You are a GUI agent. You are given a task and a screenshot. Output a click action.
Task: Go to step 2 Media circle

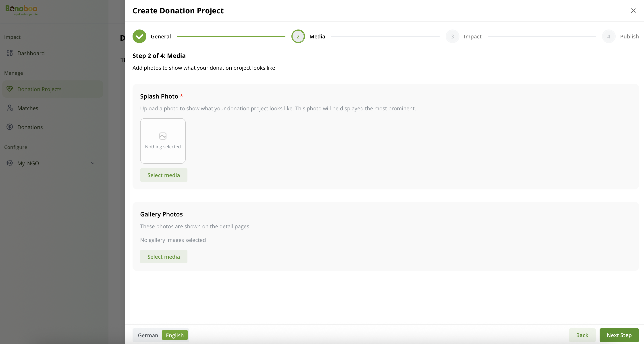click(298, 36)
